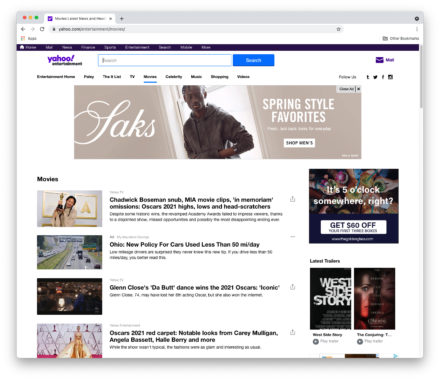
Task: Click the Yahoo Mail envelope icon
Action: coord(379,60)
